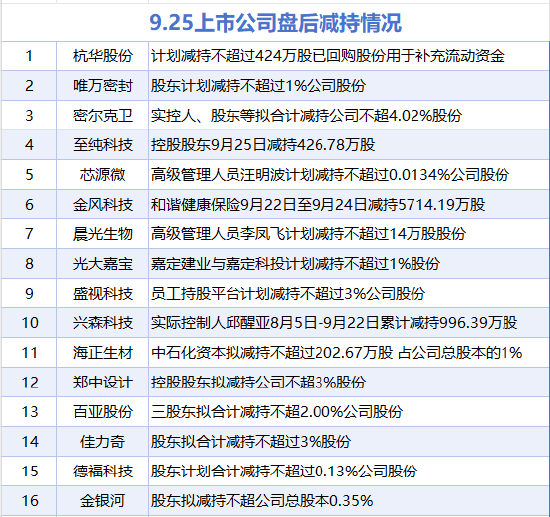
Task: Select the cell '金风科技'
Action: pyautogui.click(x=102, y=204)
